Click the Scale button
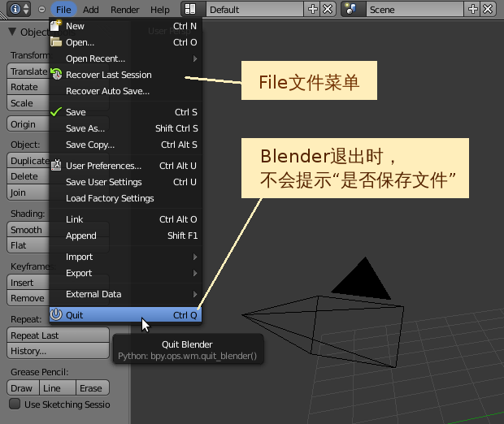This screenshot has height=424, width=504. 28,103
